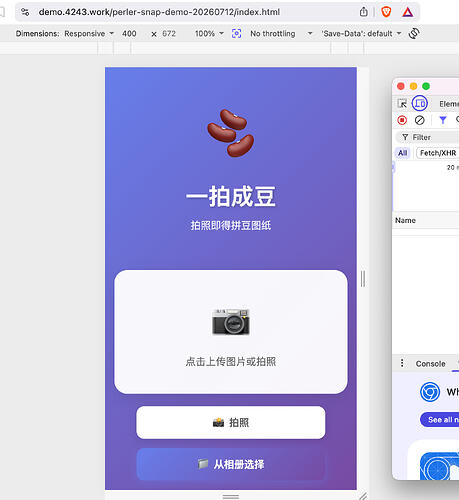The image size is (459, 500).
Task: Click the kidney beans logo image
Action: [231, 133]
